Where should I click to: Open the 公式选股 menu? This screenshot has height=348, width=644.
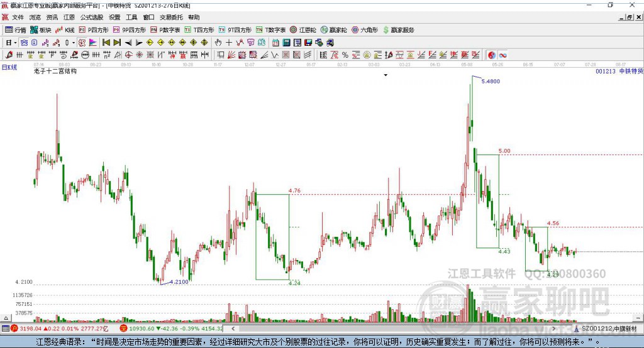92,17
